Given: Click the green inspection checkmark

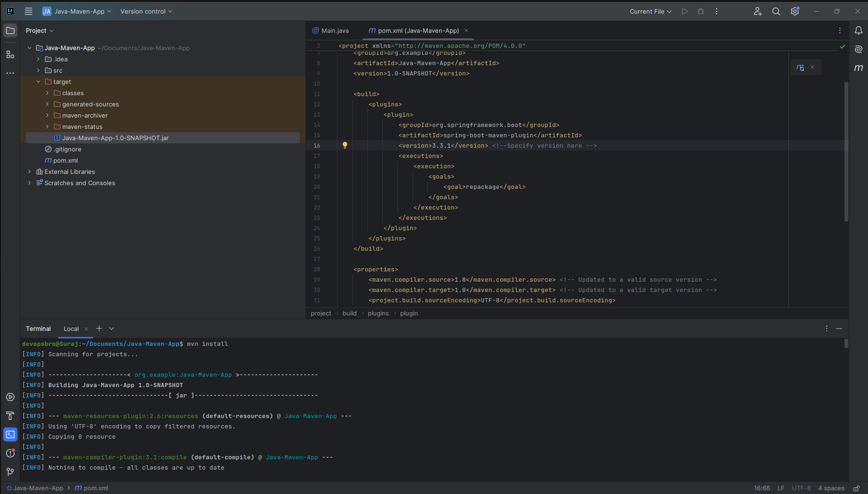Looking at the screenshot, I should coord(842,46).
